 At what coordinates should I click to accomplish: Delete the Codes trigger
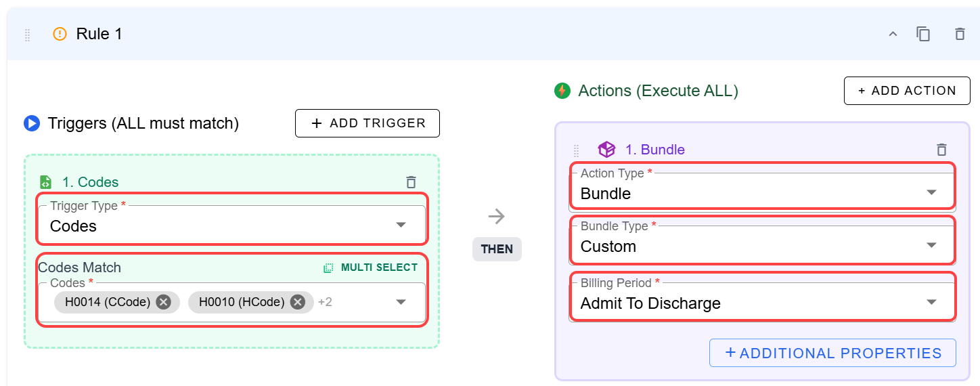pyautogui.click(x=411, y=181)
